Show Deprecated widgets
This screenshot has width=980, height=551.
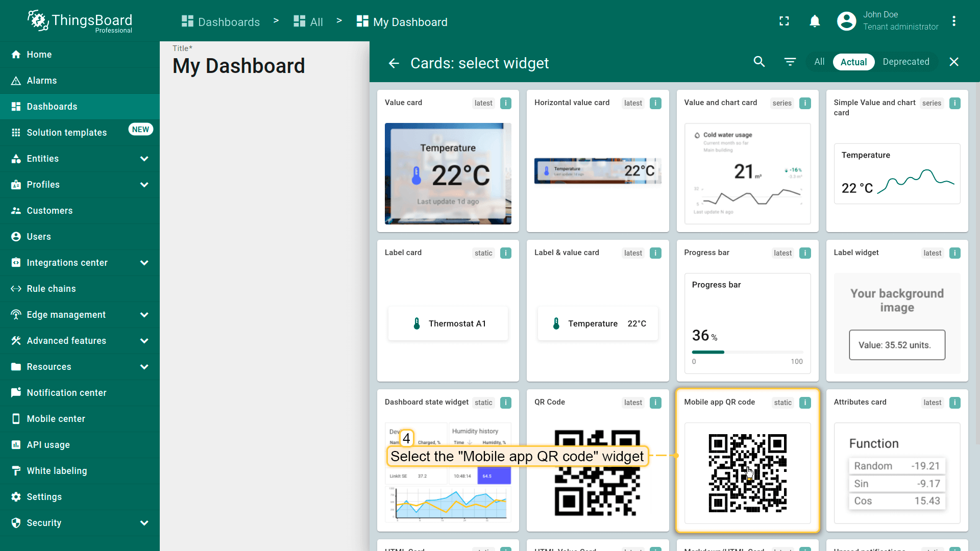905,62
